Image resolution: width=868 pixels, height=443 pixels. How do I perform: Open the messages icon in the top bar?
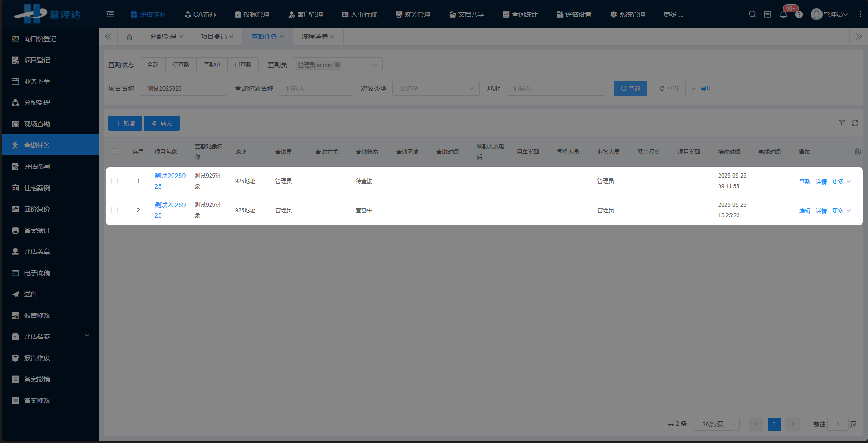tap(768, 14)
